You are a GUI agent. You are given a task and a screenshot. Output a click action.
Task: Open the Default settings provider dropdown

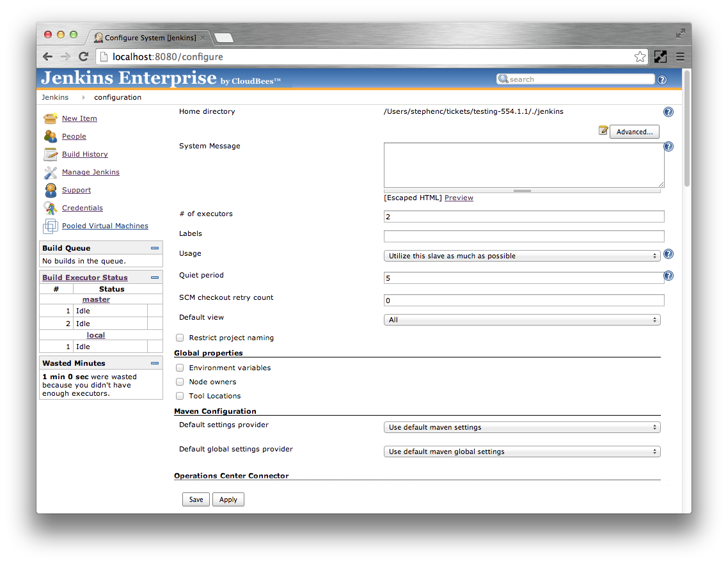pos(522,427)
